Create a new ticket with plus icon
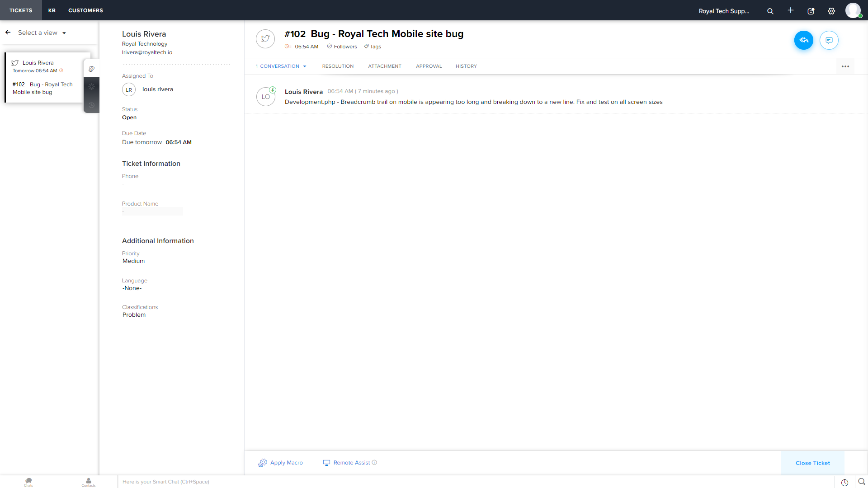 point(791,10)
